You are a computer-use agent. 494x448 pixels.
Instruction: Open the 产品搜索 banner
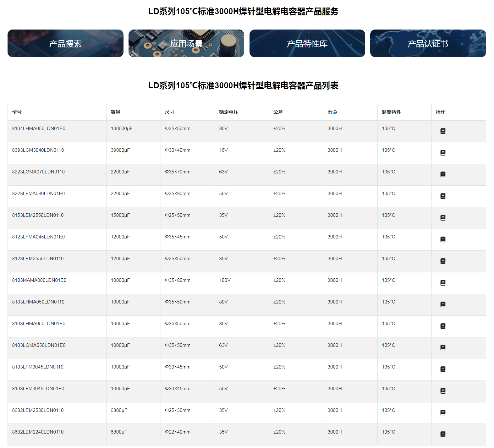(x=65, y=43)
